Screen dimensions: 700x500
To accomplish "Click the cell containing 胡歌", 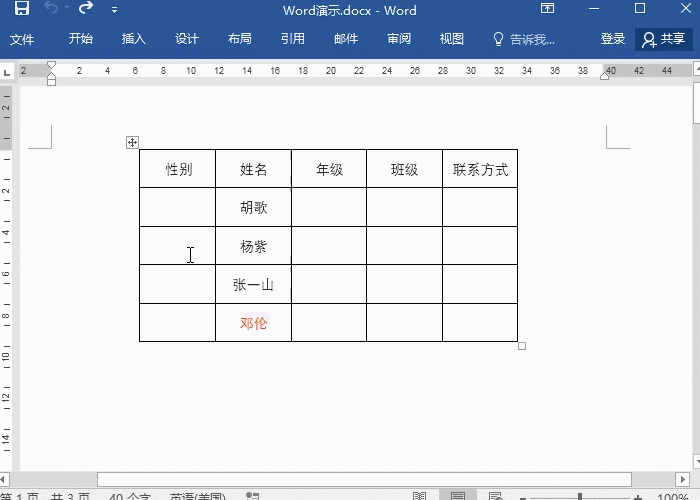I will (253, 207).
